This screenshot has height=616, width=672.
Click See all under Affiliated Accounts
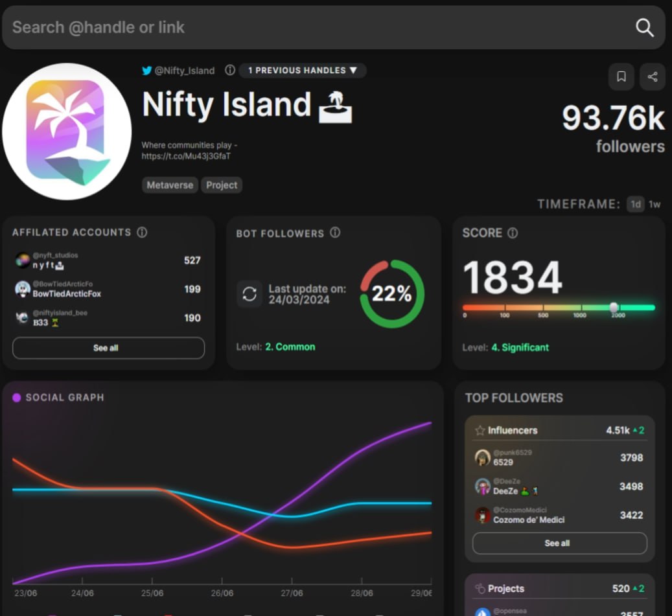[108, 348]
